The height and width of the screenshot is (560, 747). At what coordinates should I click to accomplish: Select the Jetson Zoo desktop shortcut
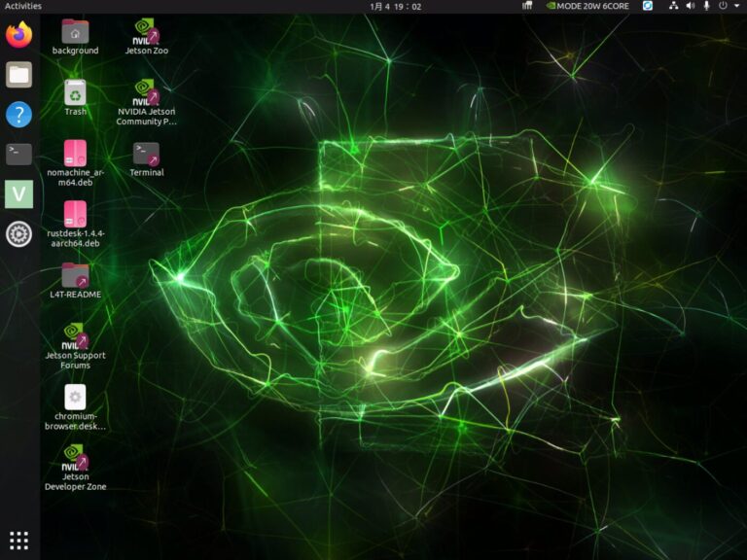tap(146, 33)
